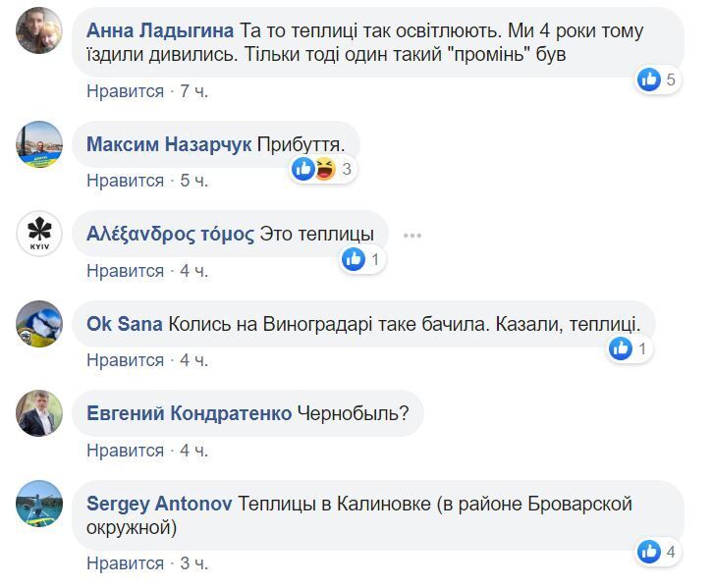713x588 pixels.
Task: Open Sergey Antonov's avatar
Action: [39, 505]
